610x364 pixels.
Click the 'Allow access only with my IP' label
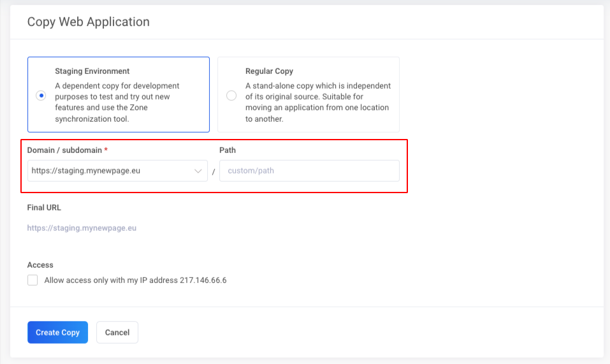[x=135, y=280]
